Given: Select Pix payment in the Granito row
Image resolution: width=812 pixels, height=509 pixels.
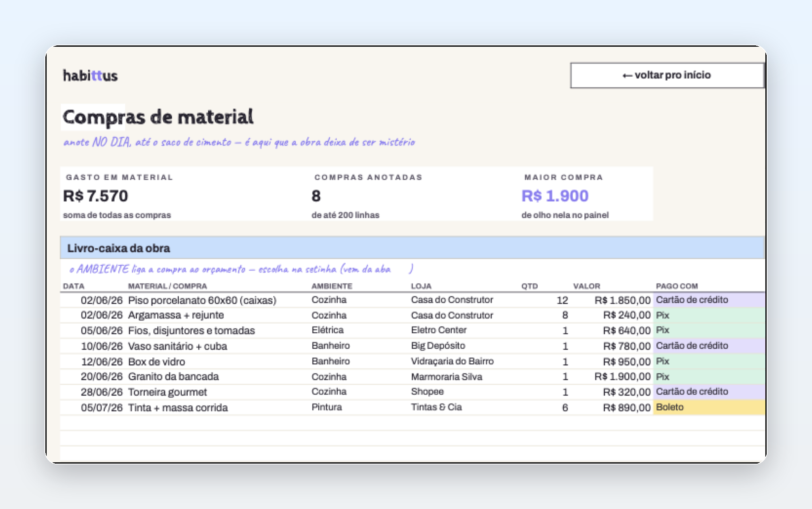Looking at the screenshot, I should pos(709,376).
